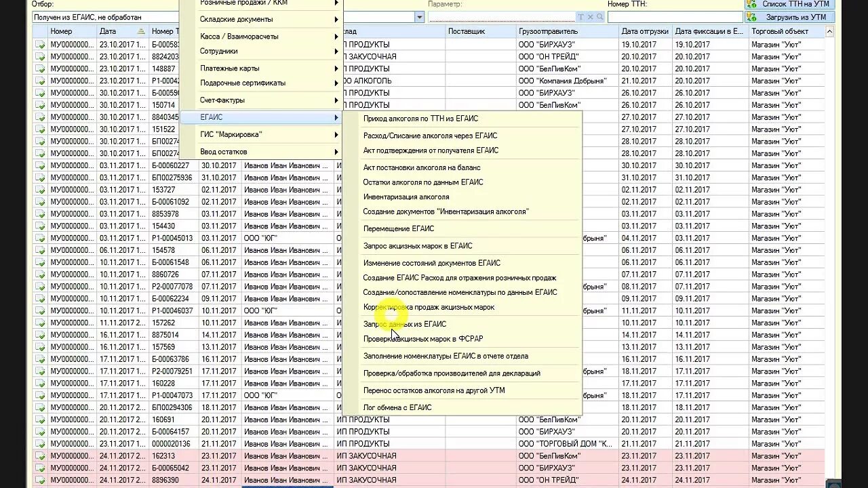Screen dimensions: 868x488
Task: Click Загрузить из УТМ button
Action: tap(789, 17)
